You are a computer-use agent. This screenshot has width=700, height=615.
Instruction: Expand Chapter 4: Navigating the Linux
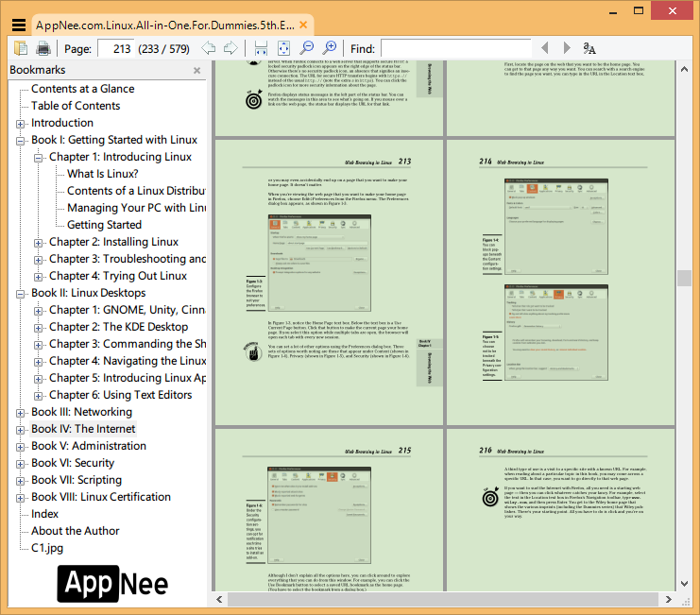[x=39, y=362]
